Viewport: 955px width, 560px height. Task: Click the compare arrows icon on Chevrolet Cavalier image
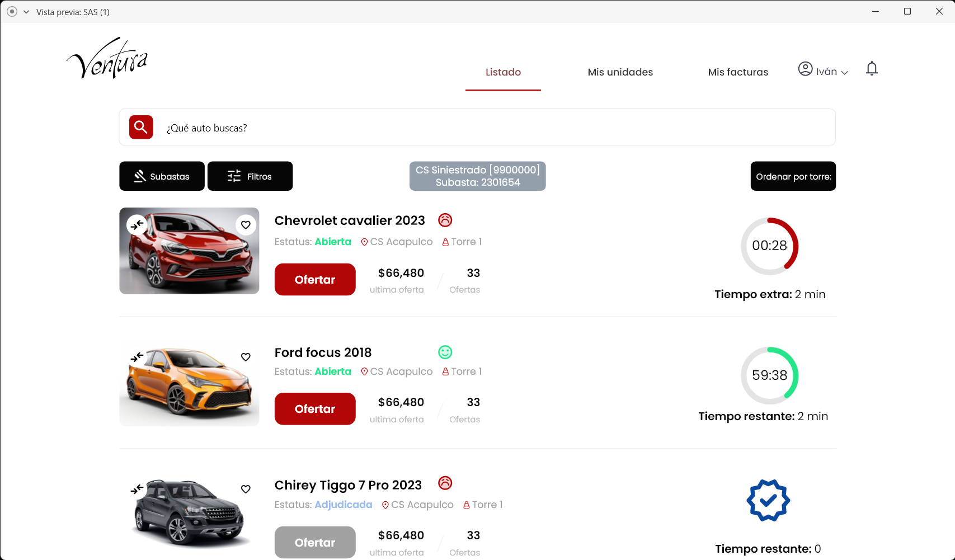click(x=137, y=225)
